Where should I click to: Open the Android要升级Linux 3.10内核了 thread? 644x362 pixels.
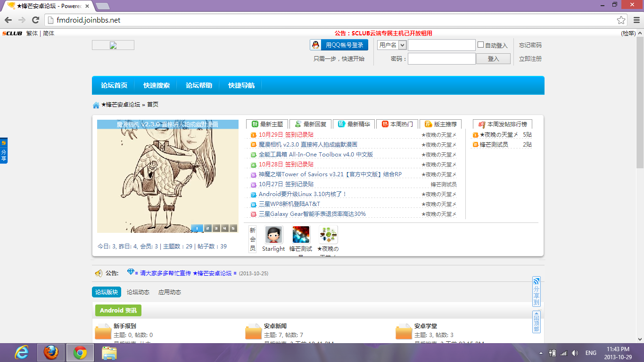point(303,194)
